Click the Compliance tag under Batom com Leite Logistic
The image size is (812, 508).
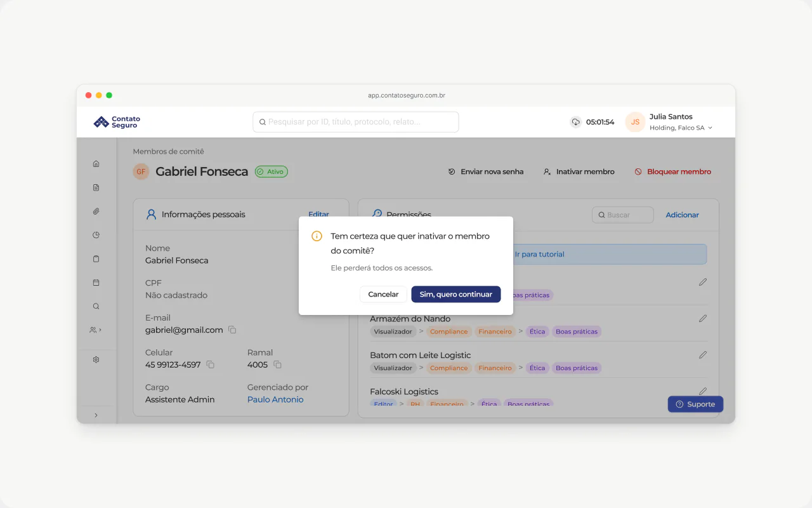pyautogui.click(x=449, y=368)
